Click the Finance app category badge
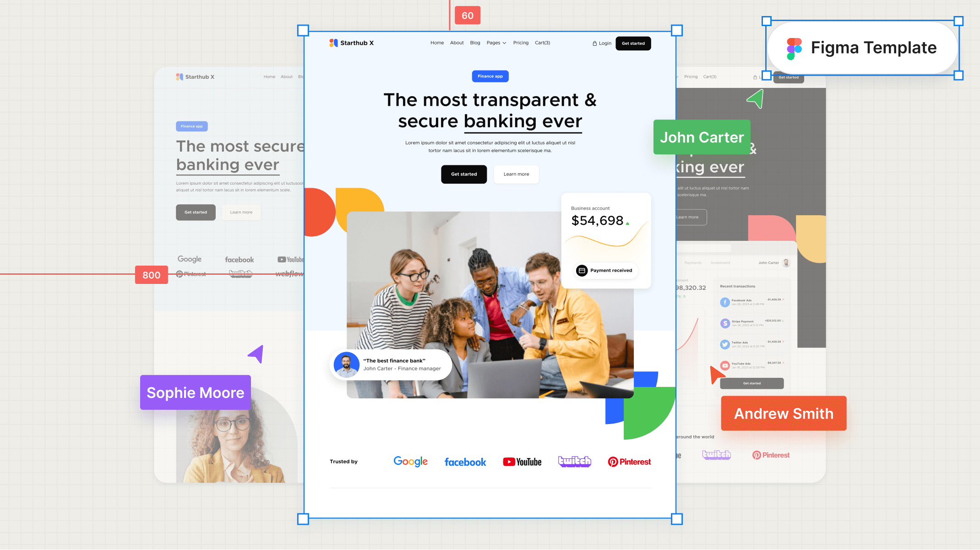 tap(490, 76)
